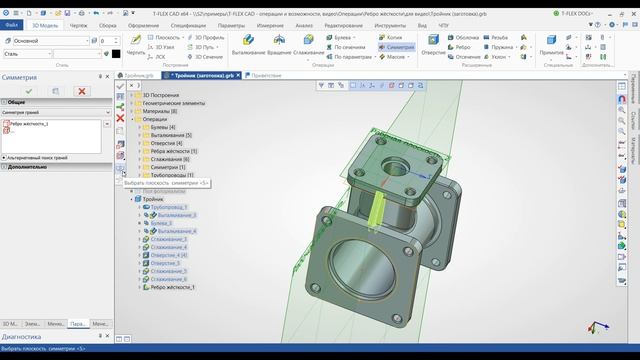This screenshot has width=640, height=360.
Task: Switch to the Чертеж ribbon tab
Action: (x=78, y=25)
